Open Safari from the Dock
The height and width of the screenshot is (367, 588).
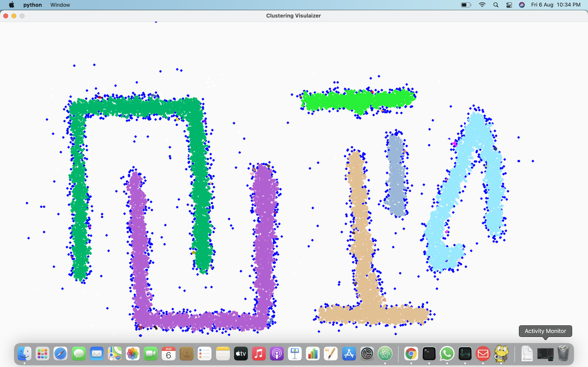(x=60, y=354)
